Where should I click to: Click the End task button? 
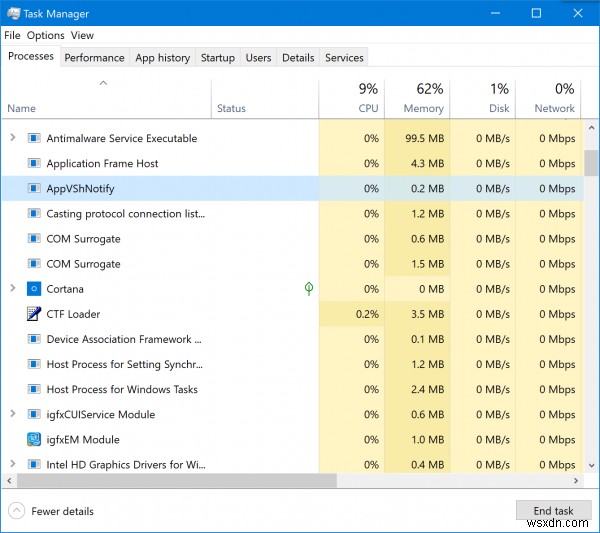tap(553, 510)
